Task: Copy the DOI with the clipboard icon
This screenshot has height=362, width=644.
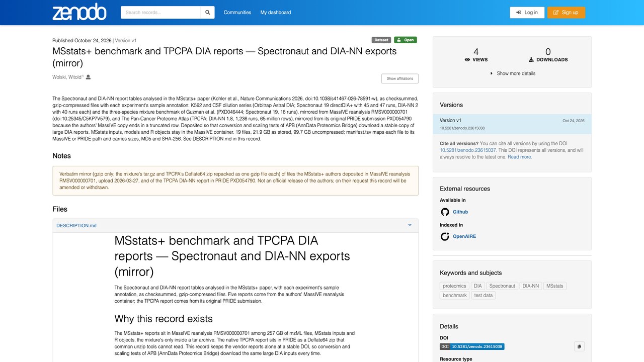Action: (579, 346)
